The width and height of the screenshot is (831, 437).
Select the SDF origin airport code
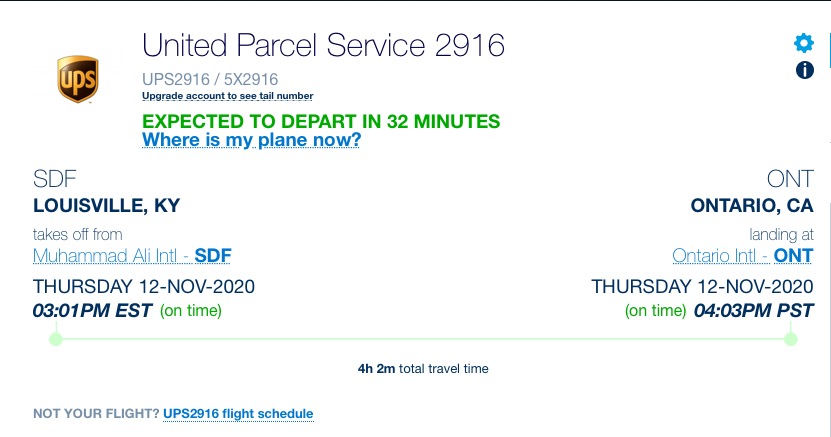(x=55, y=179)
